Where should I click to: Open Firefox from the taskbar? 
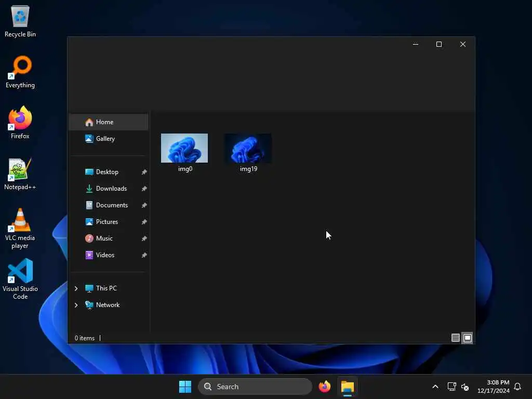tap(325, 387)
